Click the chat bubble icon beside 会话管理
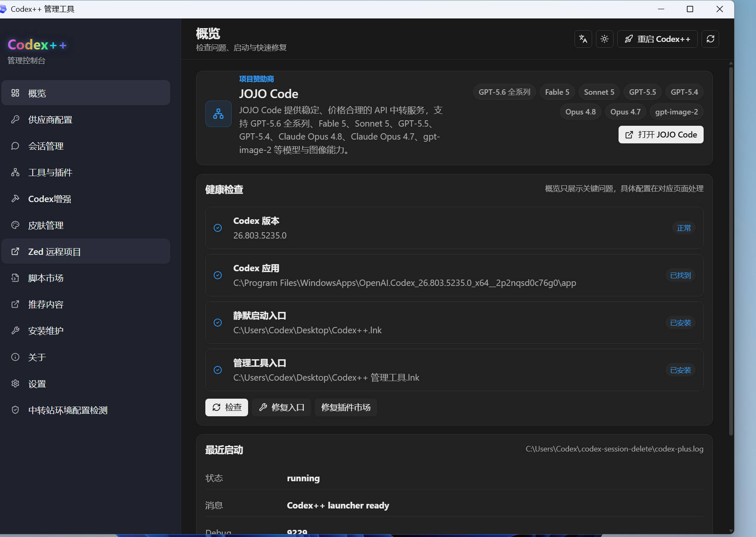 [x=15, y=146]
